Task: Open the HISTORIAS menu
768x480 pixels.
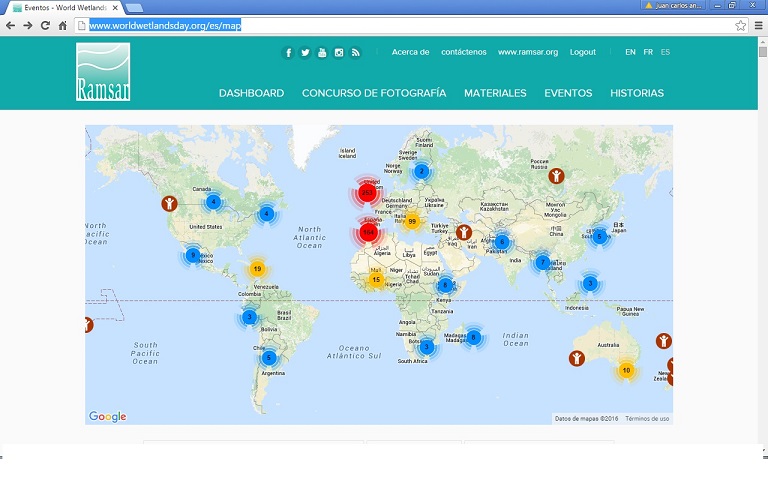Action: tap(637, 93)
